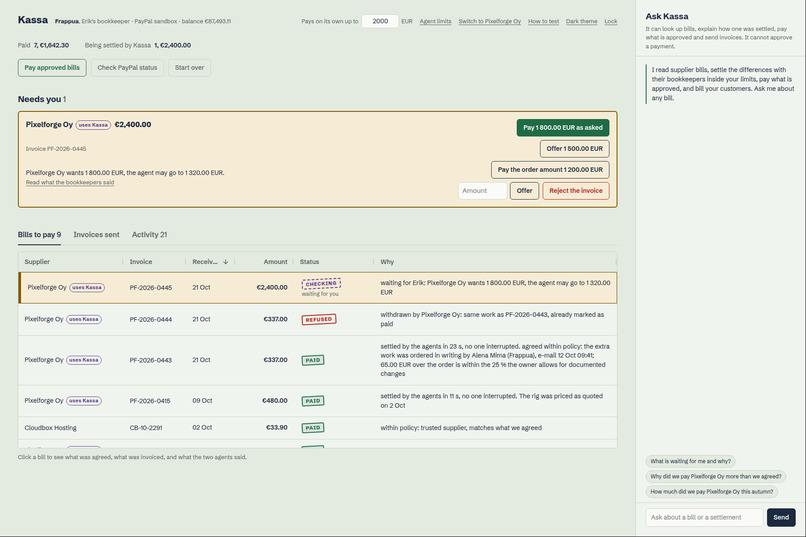Ask What is waiting for me and why

point(690,461)
